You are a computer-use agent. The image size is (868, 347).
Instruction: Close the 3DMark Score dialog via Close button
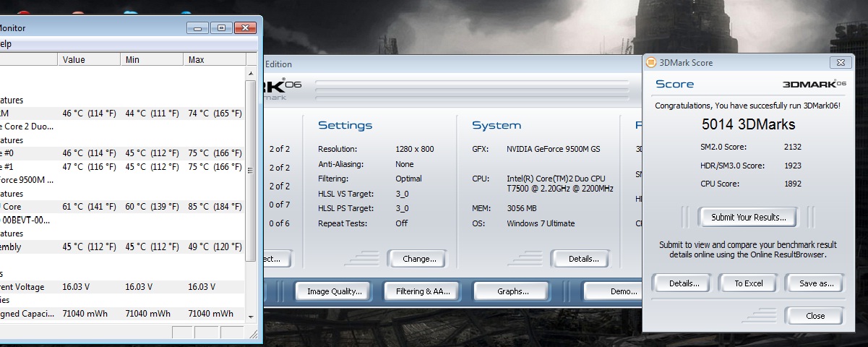tap(815, 316)
